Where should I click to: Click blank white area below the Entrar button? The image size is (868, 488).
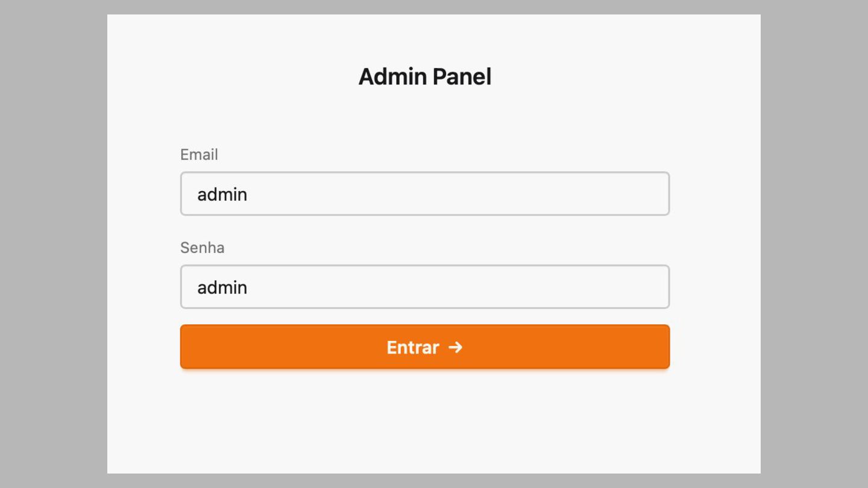(x=424, y=422)
